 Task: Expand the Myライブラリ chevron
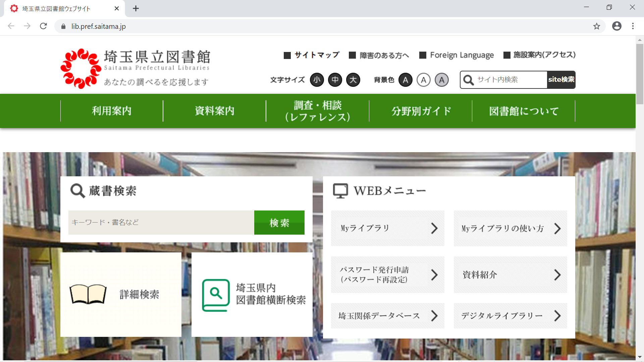pos(434,228)
